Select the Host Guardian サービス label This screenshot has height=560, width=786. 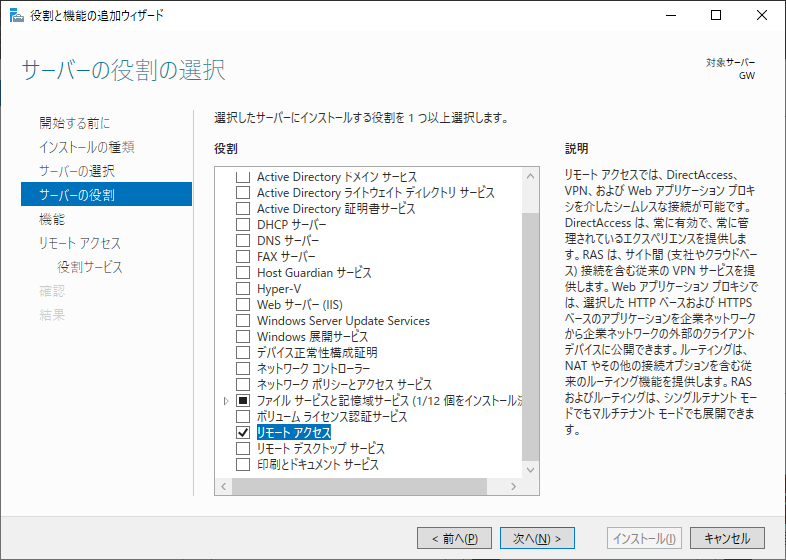tap(314, 273)
